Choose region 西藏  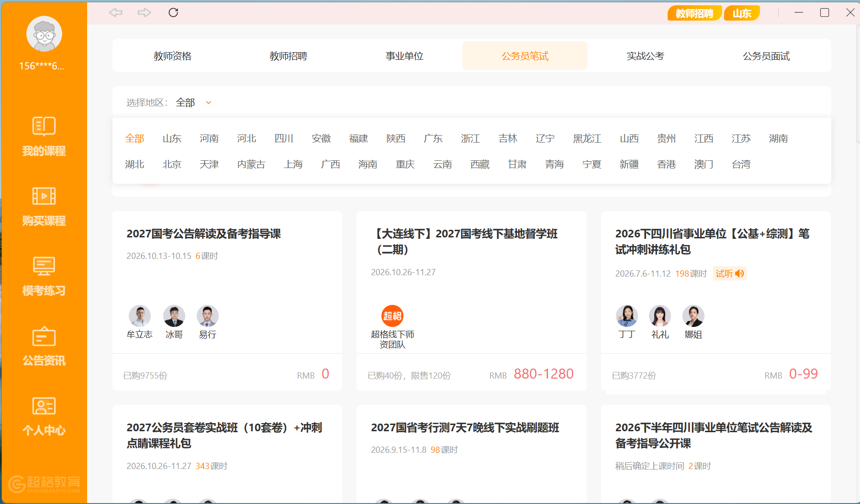click(480, 164)
